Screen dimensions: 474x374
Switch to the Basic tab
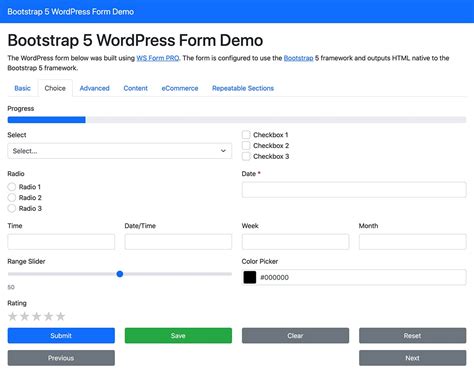click(22, 88)
